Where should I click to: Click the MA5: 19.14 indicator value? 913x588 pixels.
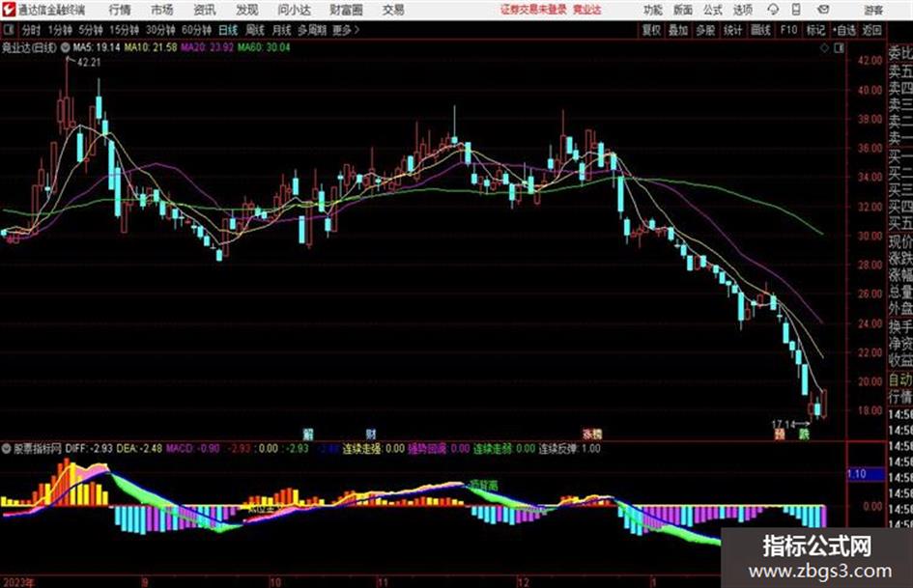pyautogui.click(x=97, y=47)
